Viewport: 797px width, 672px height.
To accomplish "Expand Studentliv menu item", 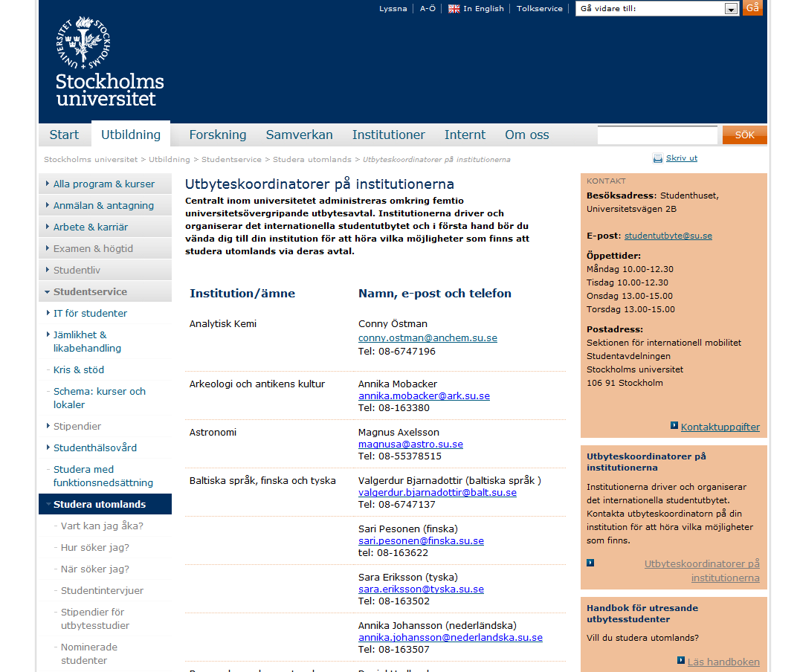I will (x=105, y=271).
